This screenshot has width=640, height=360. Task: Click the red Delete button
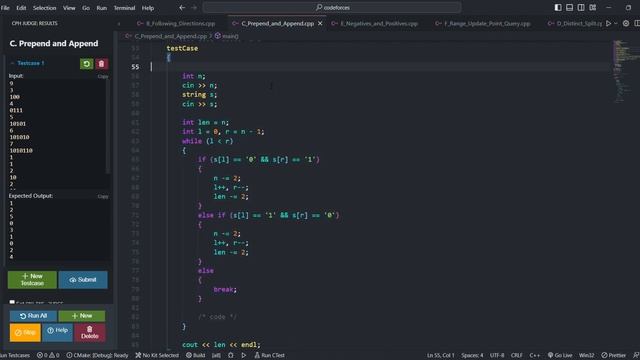90,332
